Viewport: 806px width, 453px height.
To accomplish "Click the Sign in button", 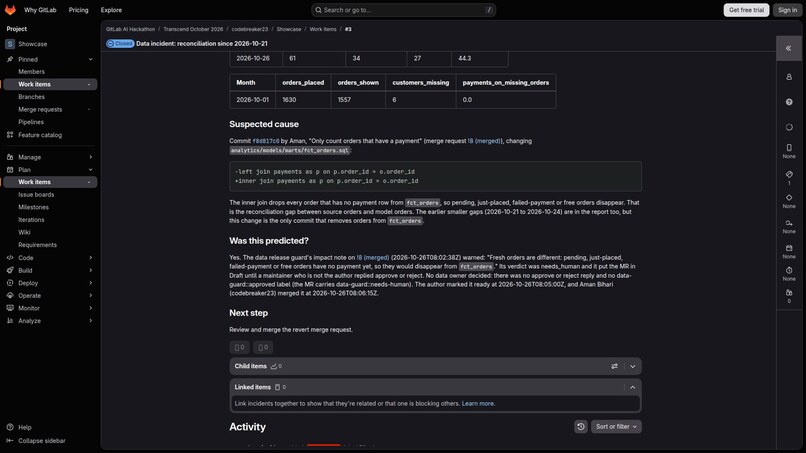I will 787,10.
